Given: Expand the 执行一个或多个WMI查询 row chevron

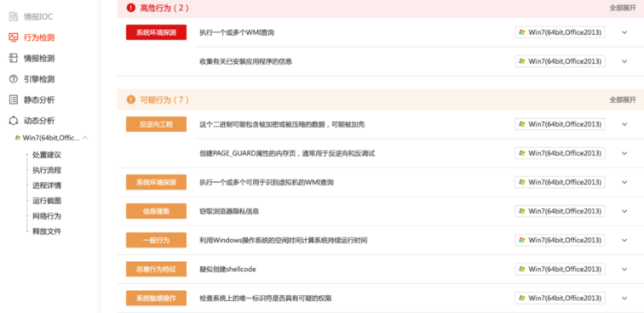Looking at the screenshot, I should point(624,32).
